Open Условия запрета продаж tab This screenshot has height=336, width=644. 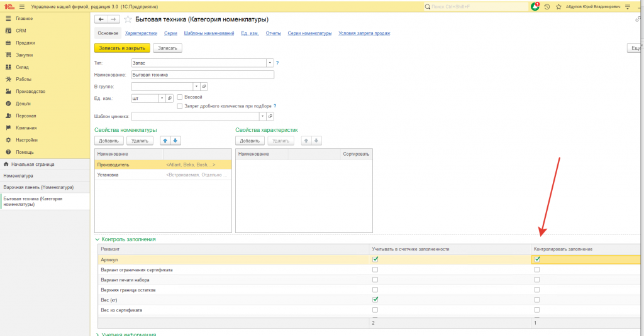[364, 33]
